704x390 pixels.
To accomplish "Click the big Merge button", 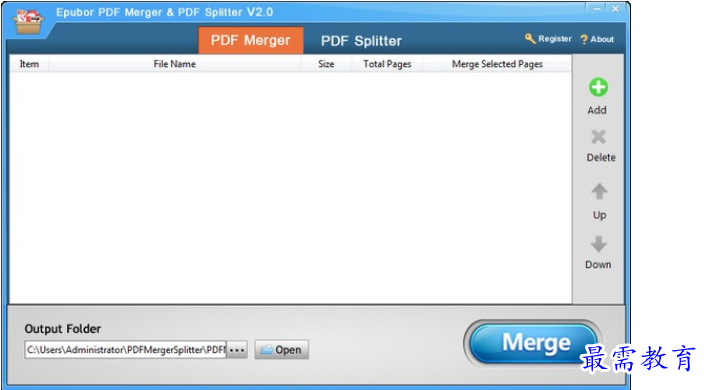I will click(533, 343).
